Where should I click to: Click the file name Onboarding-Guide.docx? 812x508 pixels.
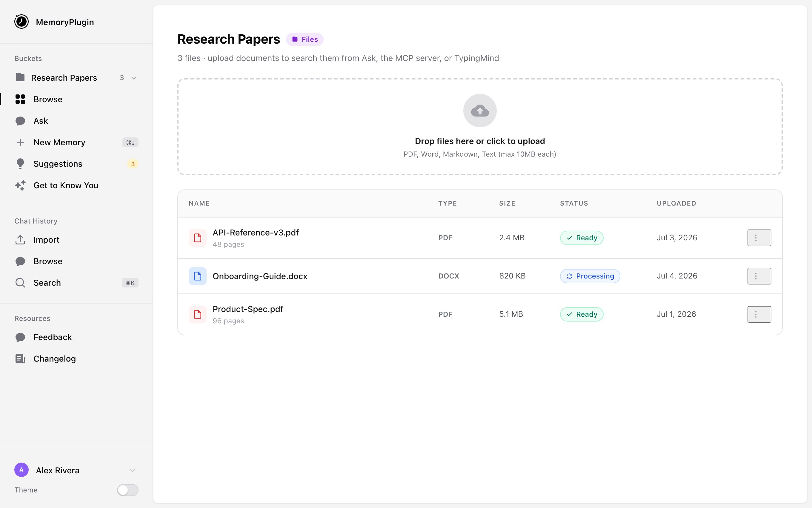260,276
